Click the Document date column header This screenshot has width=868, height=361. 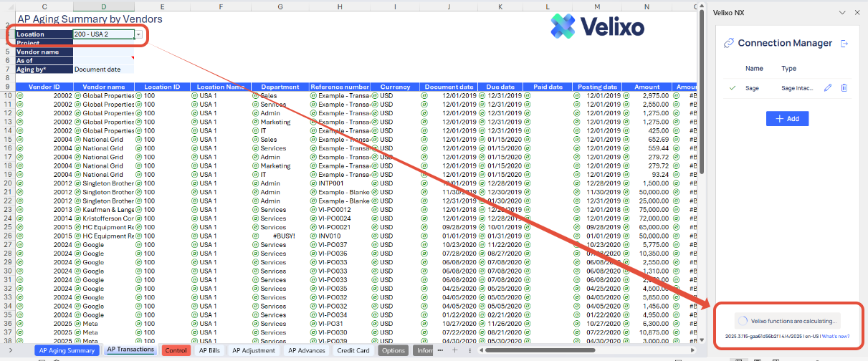[449, 87]
